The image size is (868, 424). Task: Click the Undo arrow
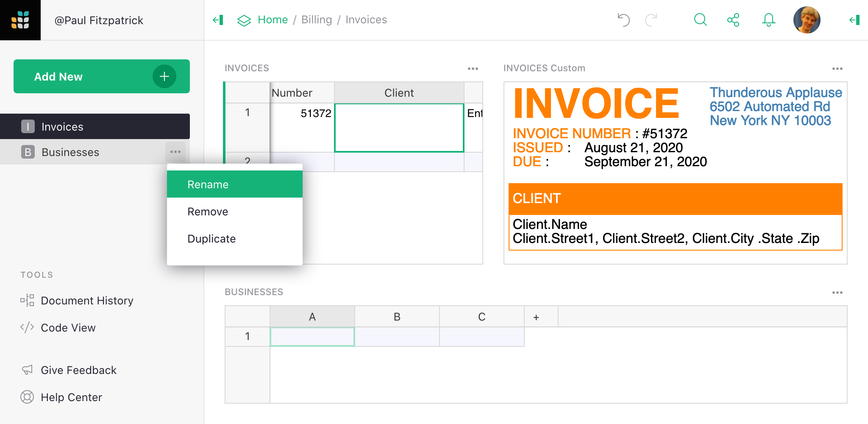pos(623,20)
